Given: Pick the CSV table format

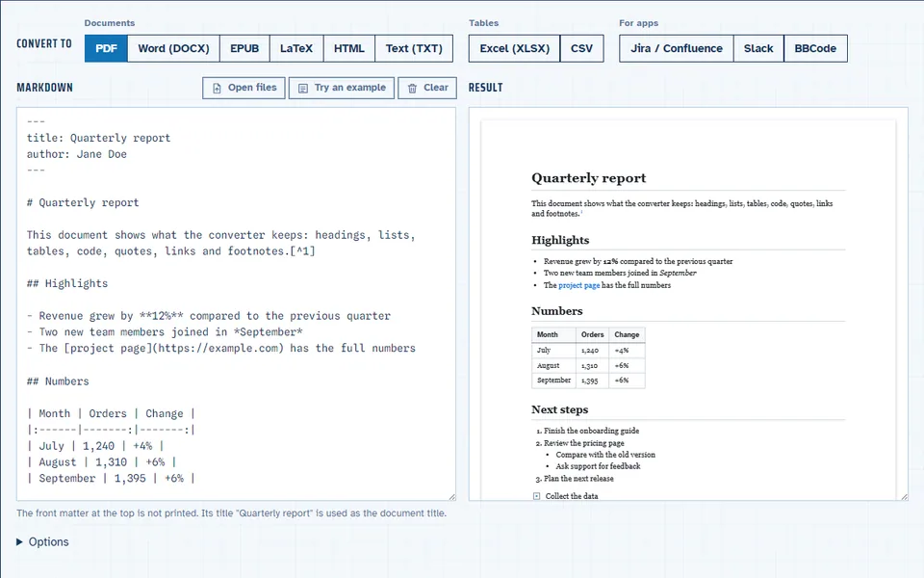Looking at the screenshot, I should tap(581, 48).
